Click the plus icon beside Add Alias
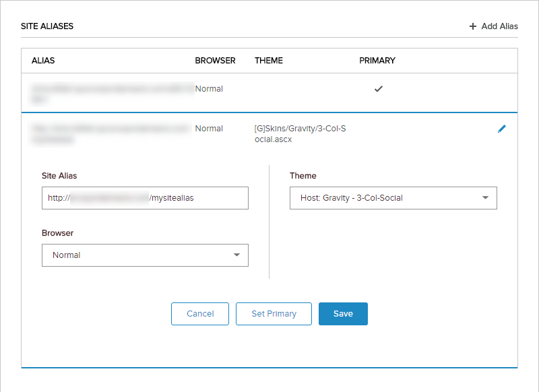Viewport: 539px width, 392px height. pyautogui.click(x=473, y=26)
